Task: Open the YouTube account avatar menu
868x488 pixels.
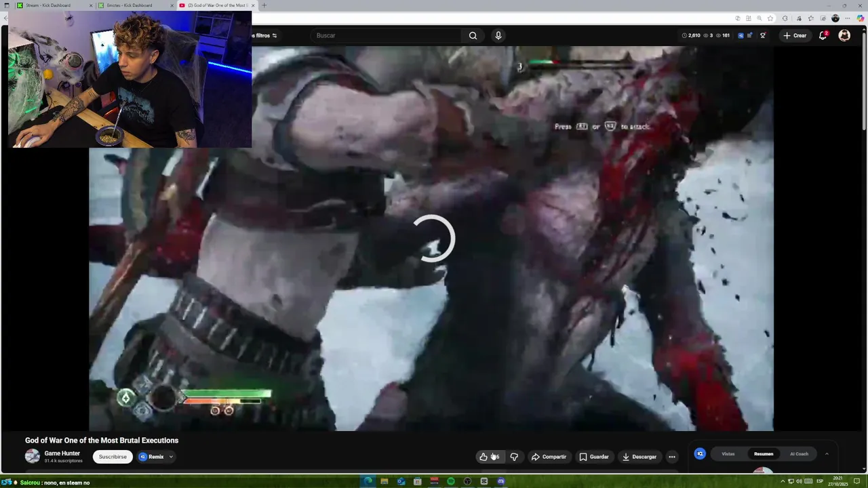Action: (x=844, y=35)
